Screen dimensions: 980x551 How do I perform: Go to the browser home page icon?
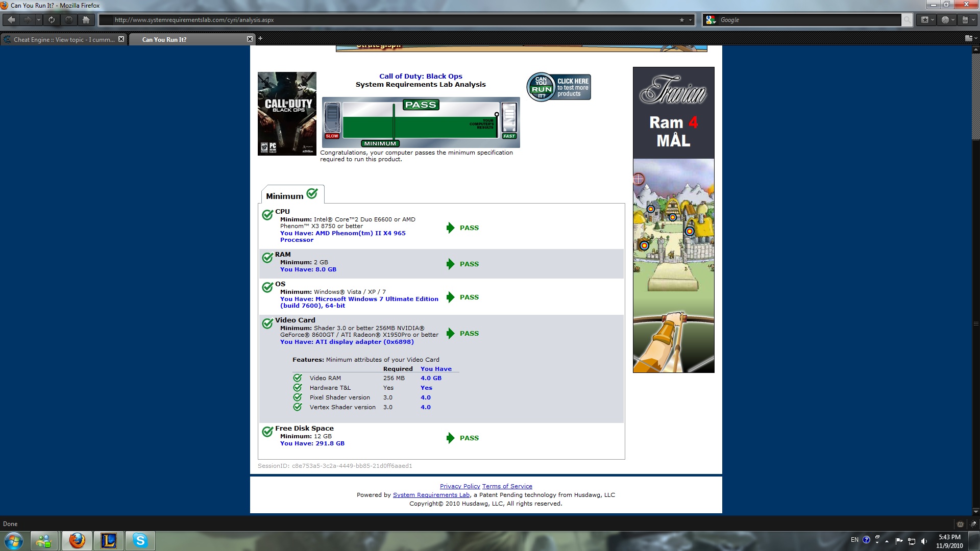click(x=86, y=20)
